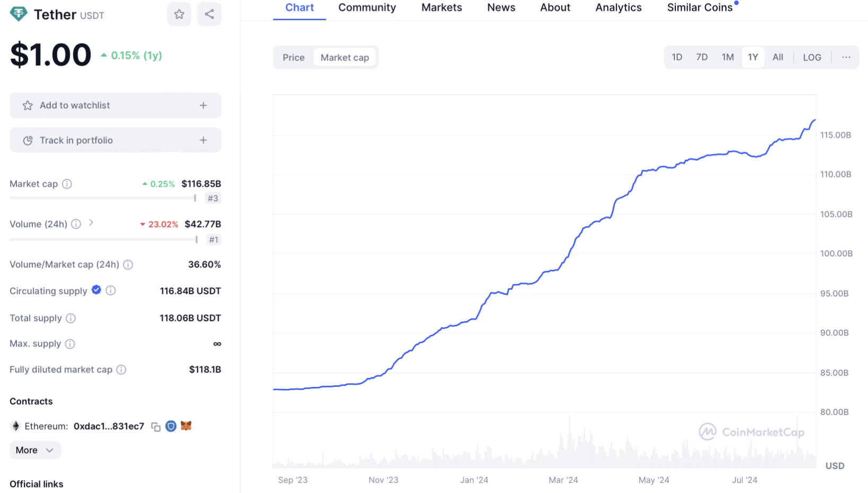Click the Official links heading

pos(37,484)
